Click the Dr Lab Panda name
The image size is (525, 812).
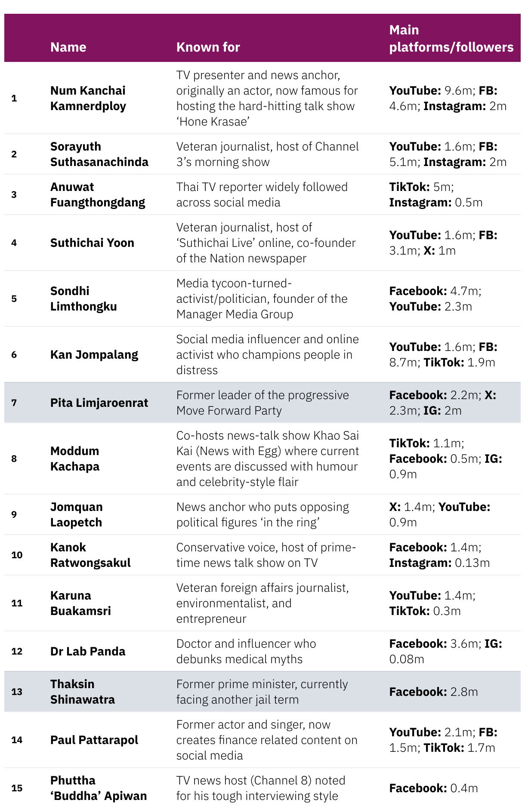88,651
